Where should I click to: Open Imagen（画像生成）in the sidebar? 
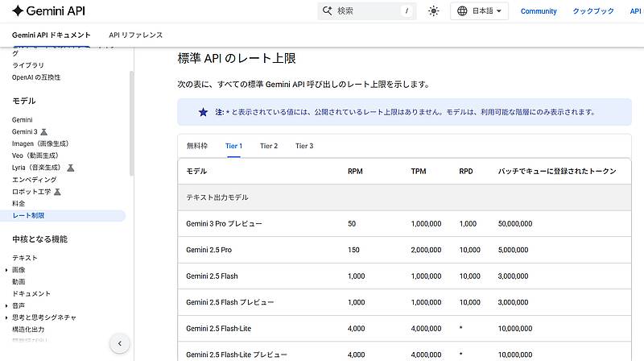point(40,144)
